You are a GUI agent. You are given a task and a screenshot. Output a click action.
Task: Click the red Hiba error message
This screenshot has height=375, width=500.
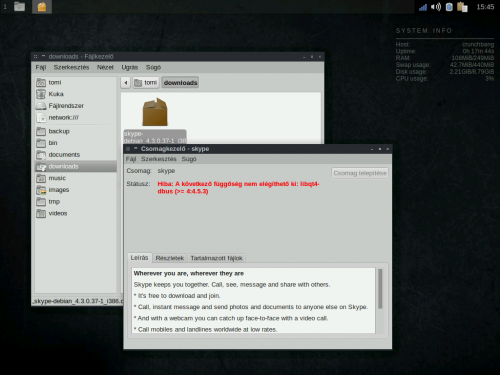238,188
